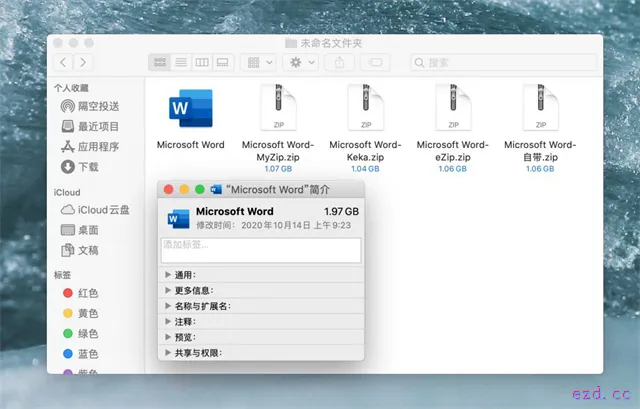Switch to gallery view in Finder toolbar

click(223, 62)
